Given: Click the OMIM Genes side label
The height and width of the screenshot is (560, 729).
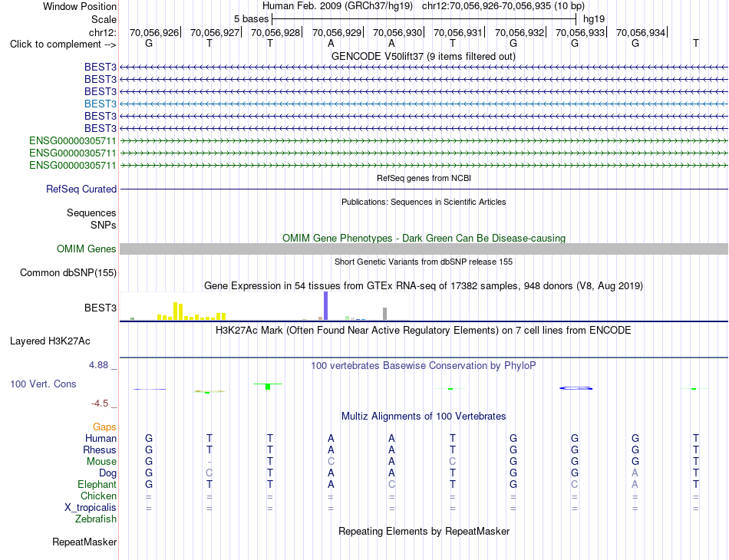Looking at the screenshot, I should [86, 249].
